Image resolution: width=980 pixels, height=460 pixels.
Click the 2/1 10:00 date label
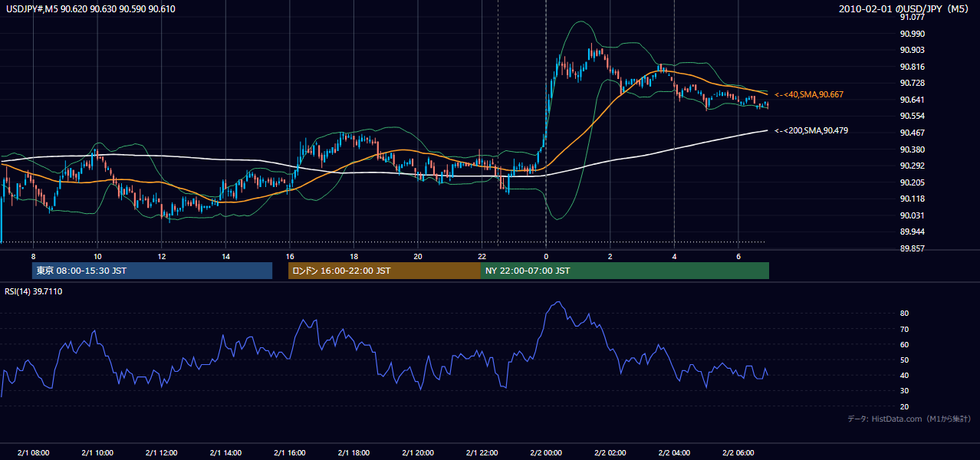click(97, 452)
